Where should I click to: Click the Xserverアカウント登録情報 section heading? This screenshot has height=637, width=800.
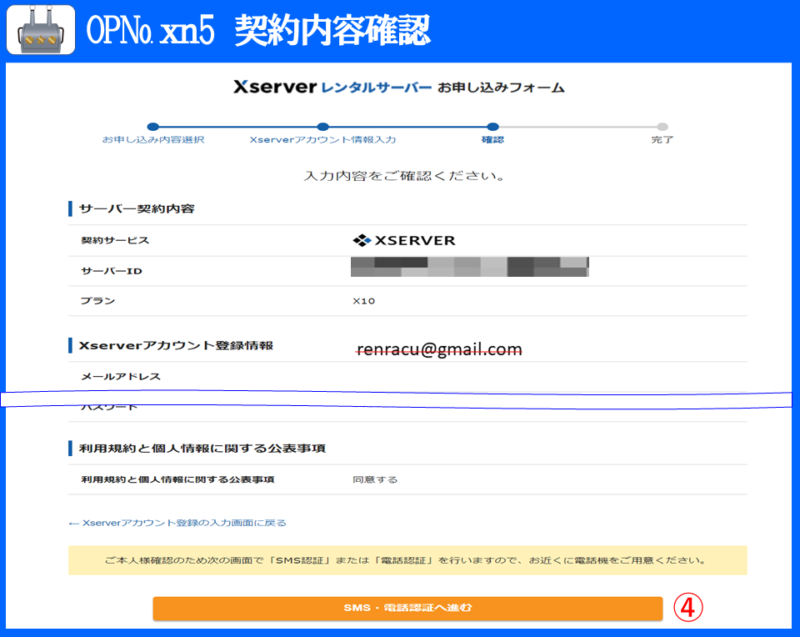(176, 345)
